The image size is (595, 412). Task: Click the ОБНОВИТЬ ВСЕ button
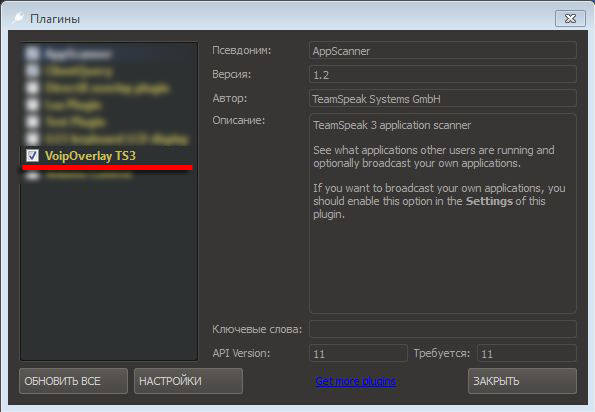coord(73,381)
